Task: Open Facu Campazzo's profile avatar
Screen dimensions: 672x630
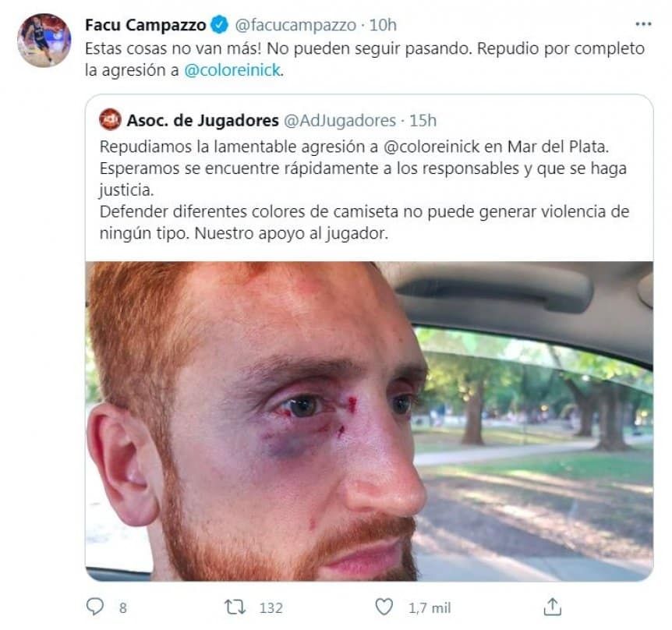Action: click(x=44, y=40)
